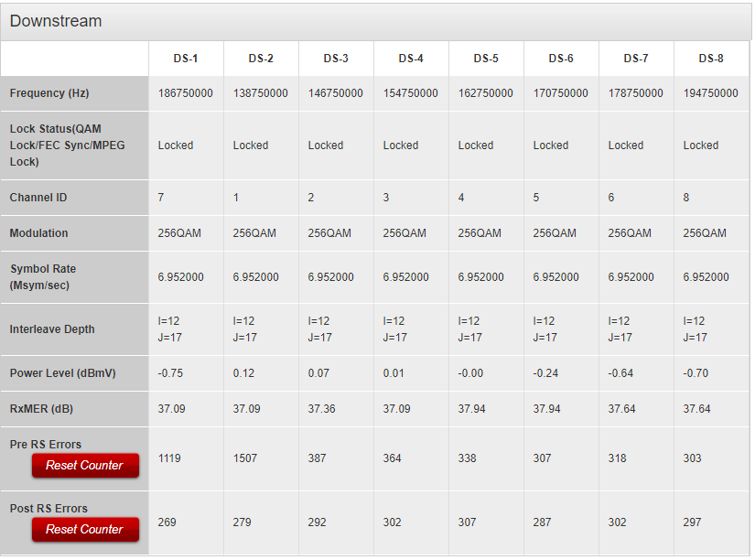Click frequency value 178750000
The height and width of the screenshot is (560, 755).
click(636, 93)
